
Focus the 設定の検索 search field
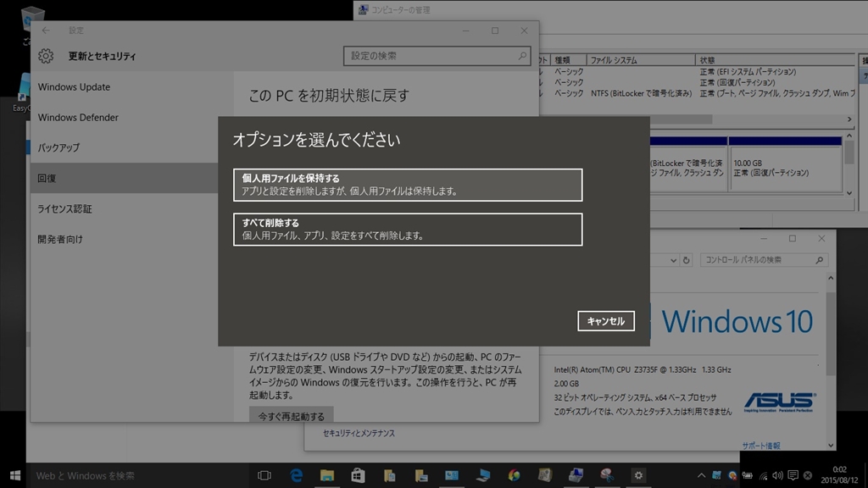(x=437, y=56)
